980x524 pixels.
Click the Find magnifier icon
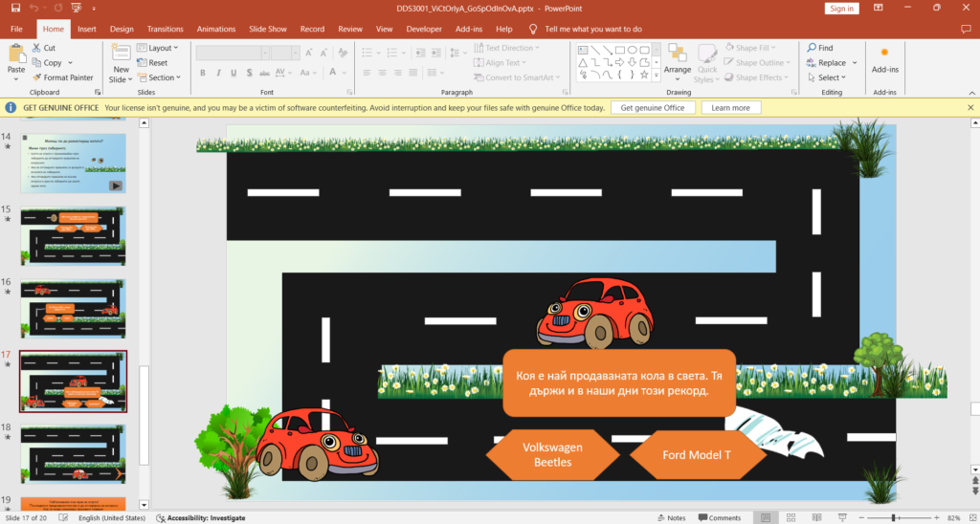(812, 48)
